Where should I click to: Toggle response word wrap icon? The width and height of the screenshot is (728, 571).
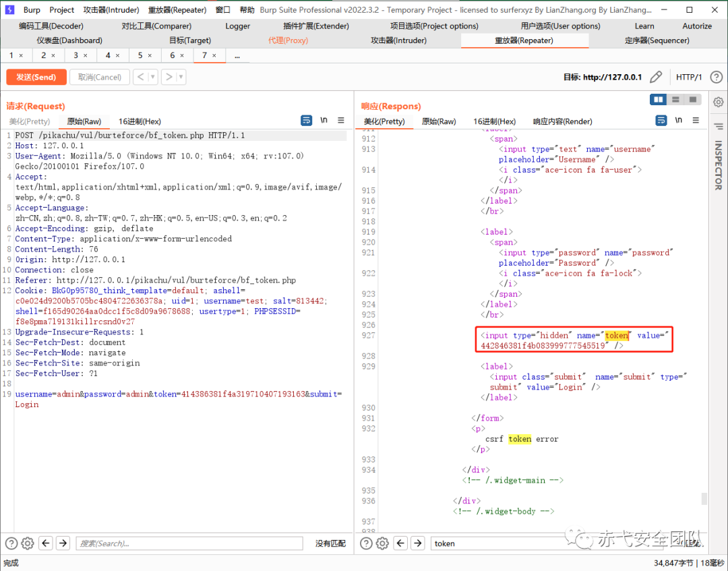(661, 121)
